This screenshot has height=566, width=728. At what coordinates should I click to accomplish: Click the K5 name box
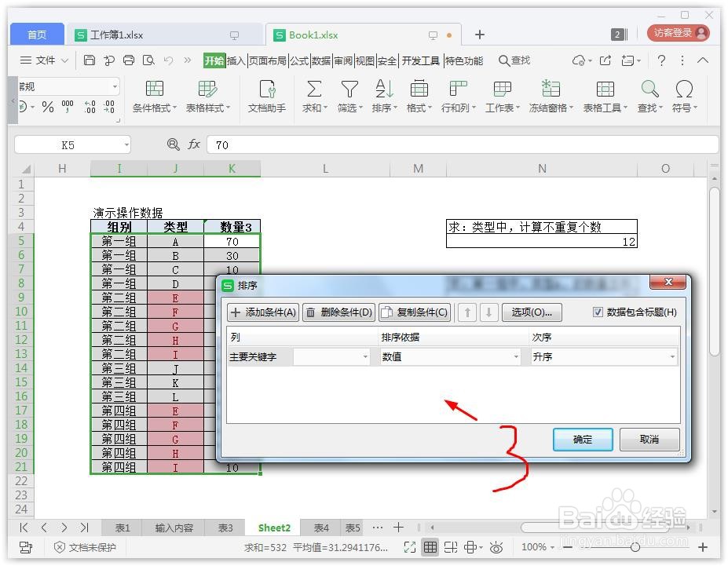(x=67, y=144)
